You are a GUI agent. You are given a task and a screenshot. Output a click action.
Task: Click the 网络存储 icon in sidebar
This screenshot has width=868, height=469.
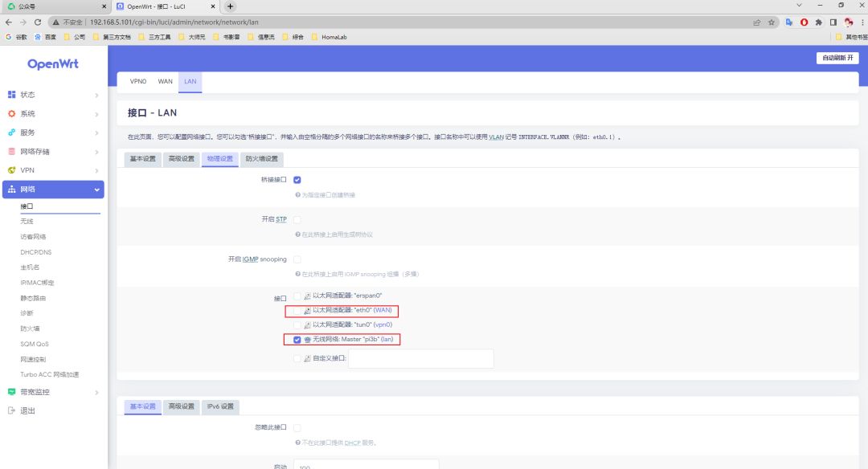[x=11, y=151]
